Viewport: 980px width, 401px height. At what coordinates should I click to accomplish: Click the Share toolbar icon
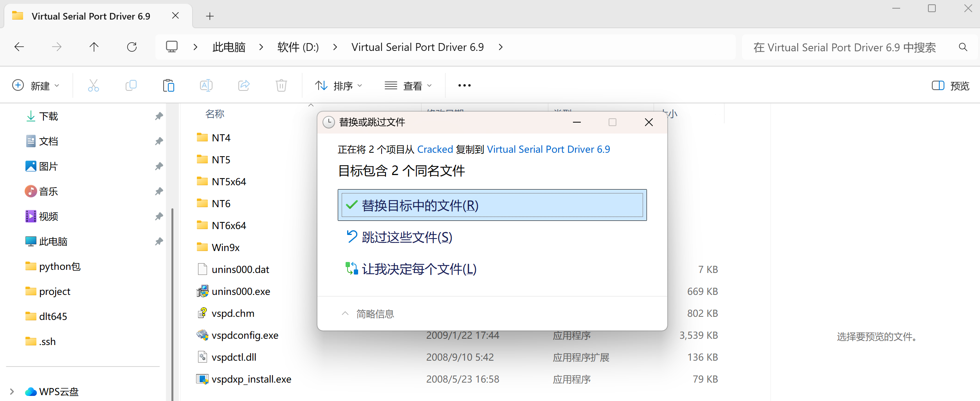(244, 85)
